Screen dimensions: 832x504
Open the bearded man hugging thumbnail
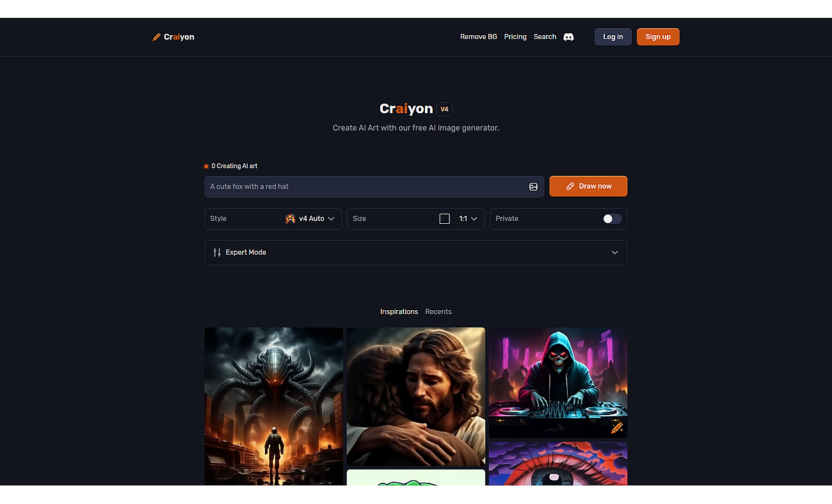(416, 397)
